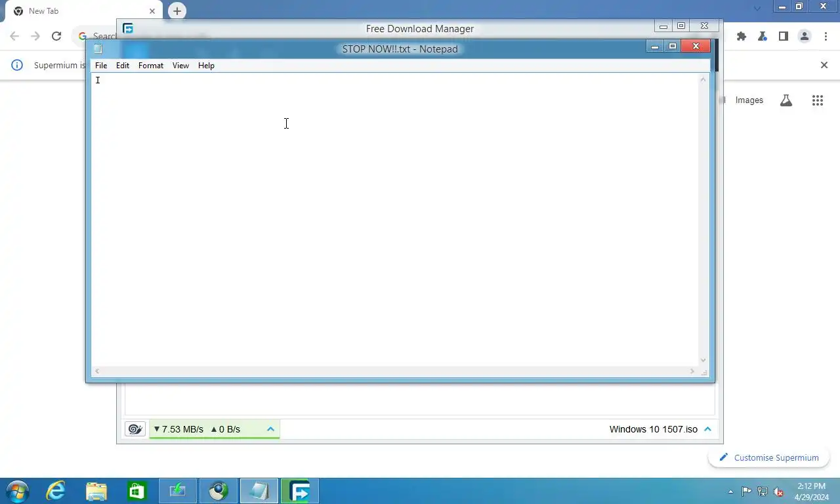
Task: Click the muted volume tray icon
Action: pyautogui.click(x=778, y=492)
